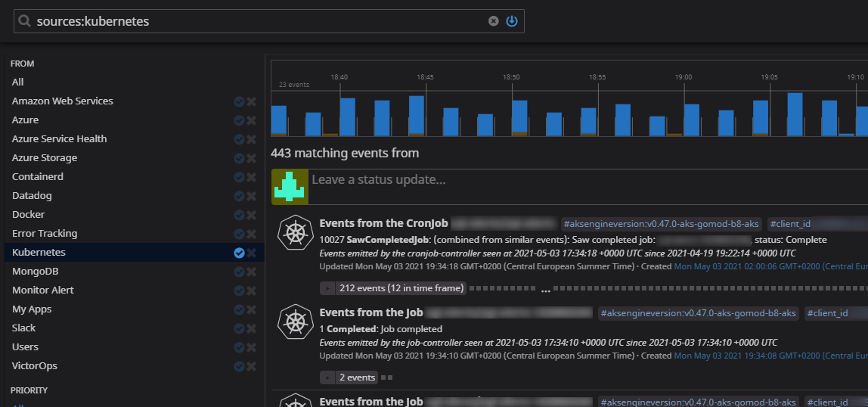This screenshot has width=868, height=407.
Task: Toggle the Azure source checkmark
Action: click(239, 120)
